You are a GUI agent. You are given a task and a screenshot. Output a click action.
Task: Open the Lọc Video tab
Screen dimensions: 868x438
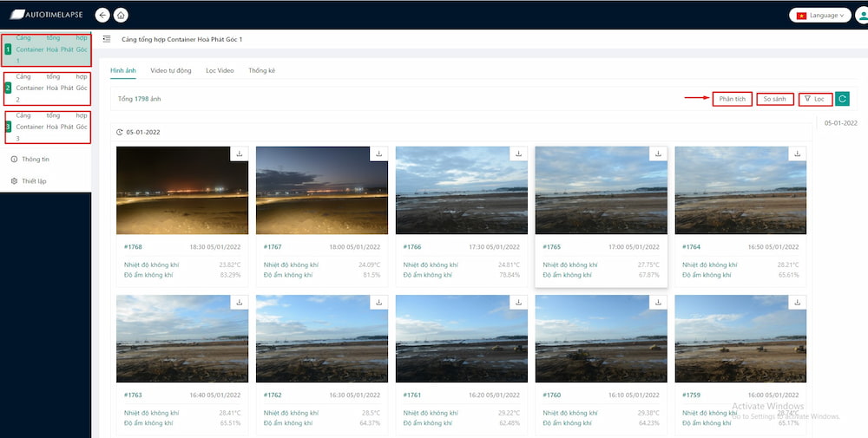tap(220, 71)
